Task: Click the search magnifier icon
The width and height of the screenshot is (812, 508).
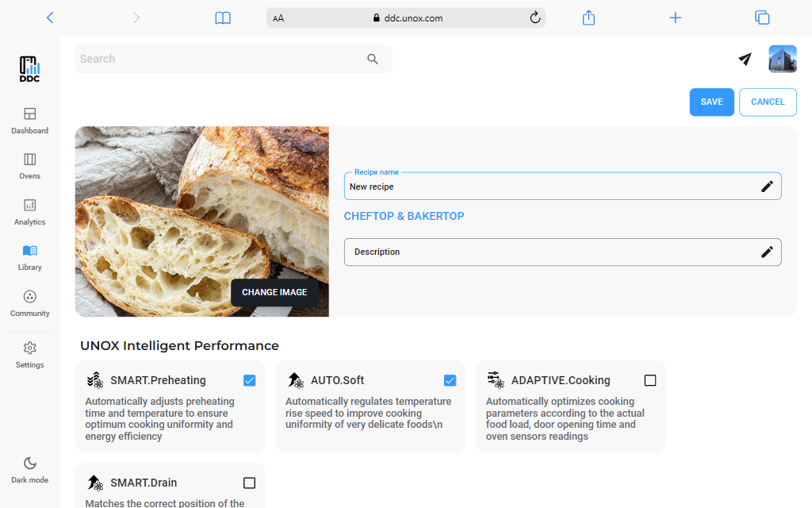Action: coord(373,60)
